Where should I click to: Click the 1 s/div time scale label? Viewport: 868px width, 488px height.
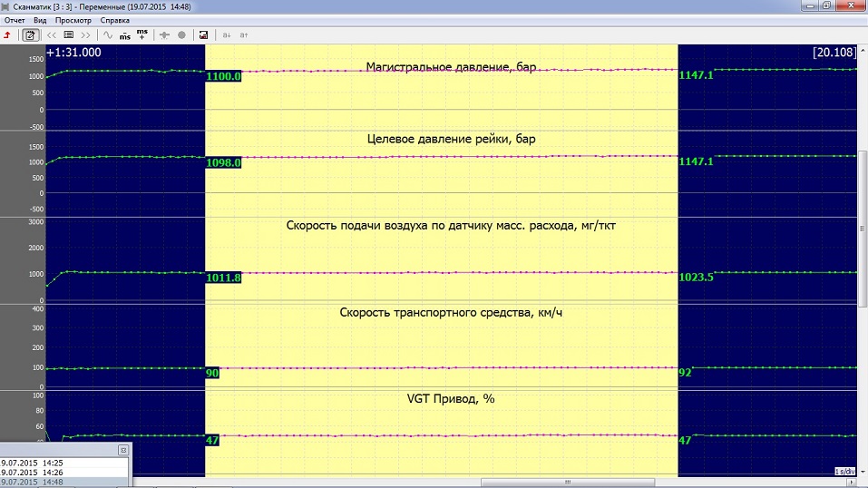[x=844, y=472]
